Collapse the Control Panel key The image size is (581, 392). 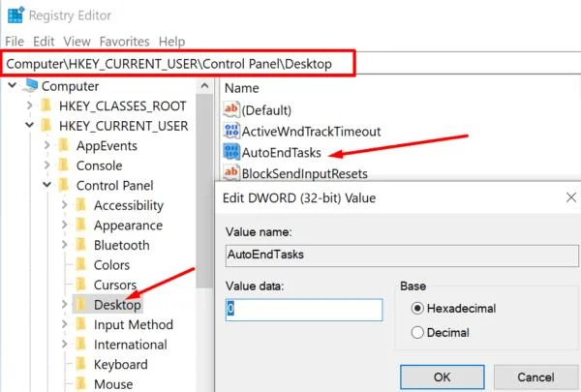47,184
